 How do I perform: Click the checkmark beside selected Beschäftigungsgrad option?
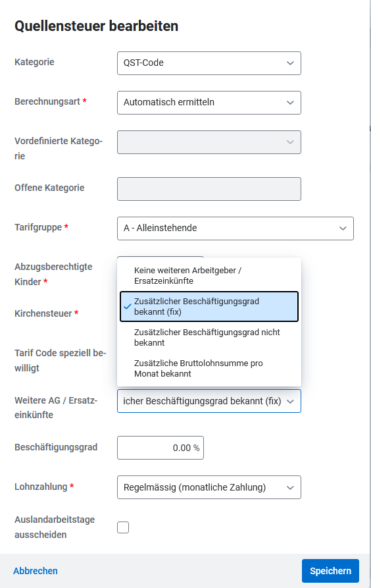128,306
